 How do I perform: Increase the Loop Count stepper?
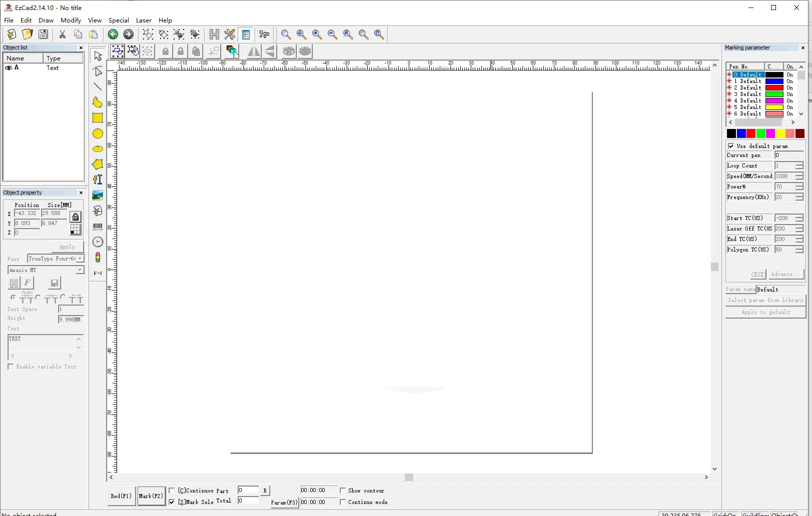(x=799, y=163)
